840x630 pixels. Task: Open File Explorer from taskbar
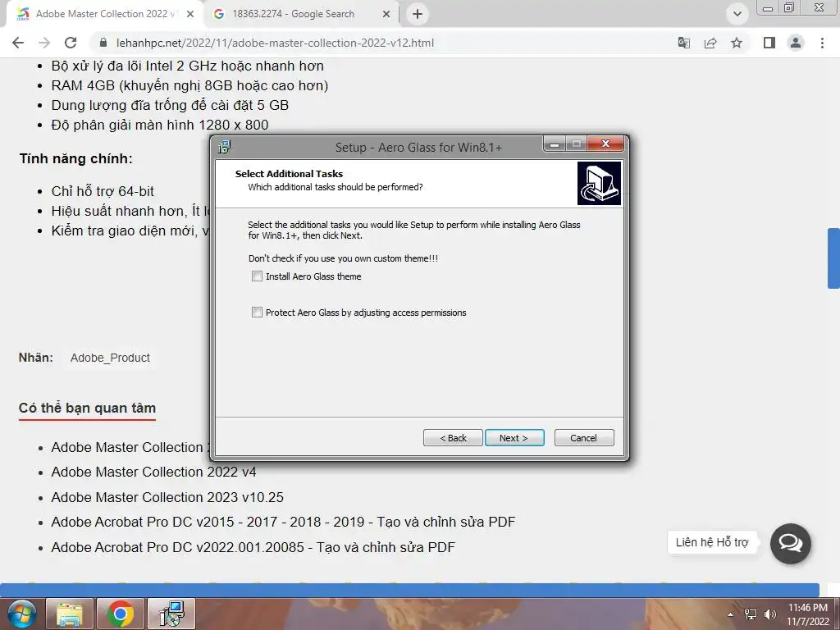70,614
